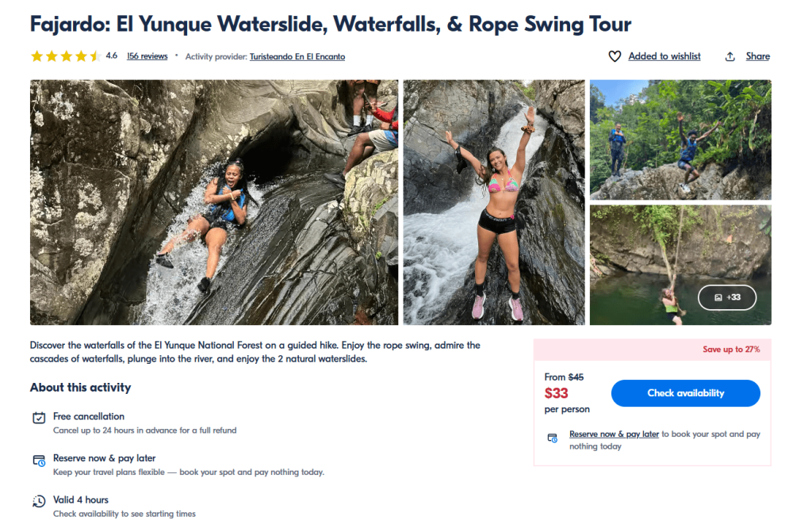Screen dimensions: 812x524
Task: Click the wishlist heart icon
Action: point(615,56)
